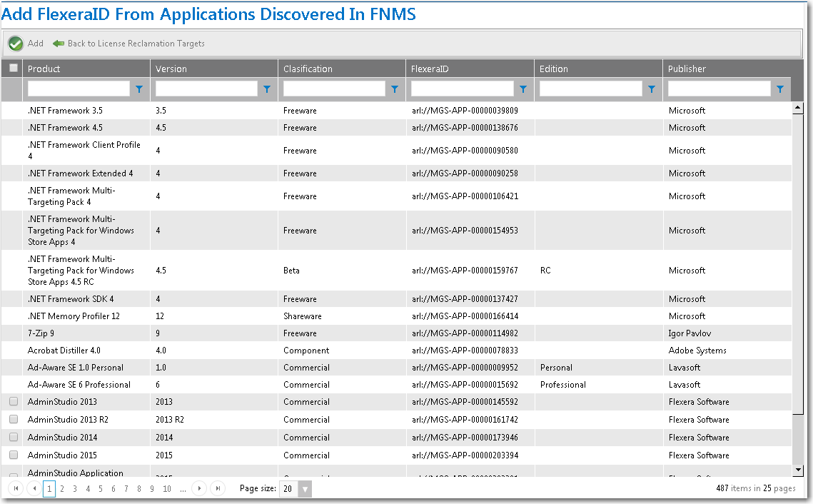Jump to the first page
The image size is (813, 504).
point(16,489)
